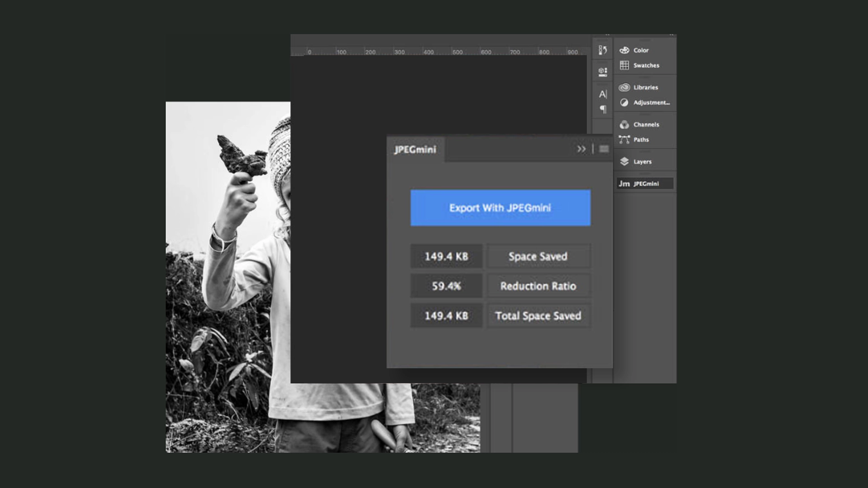The image size is (868, 488).
Task: Open the Properties panel icon
Action: [603, 71]
